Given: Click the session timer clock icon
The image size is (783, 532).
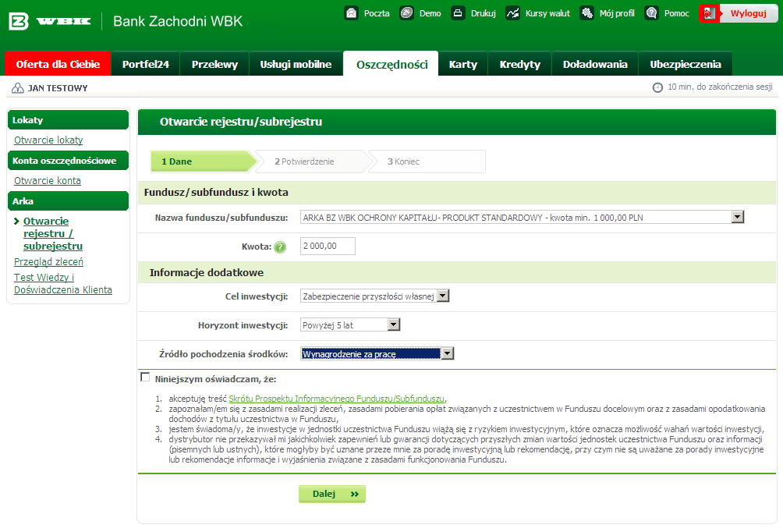Looking at the screenshot, I should tap(657, 87).
